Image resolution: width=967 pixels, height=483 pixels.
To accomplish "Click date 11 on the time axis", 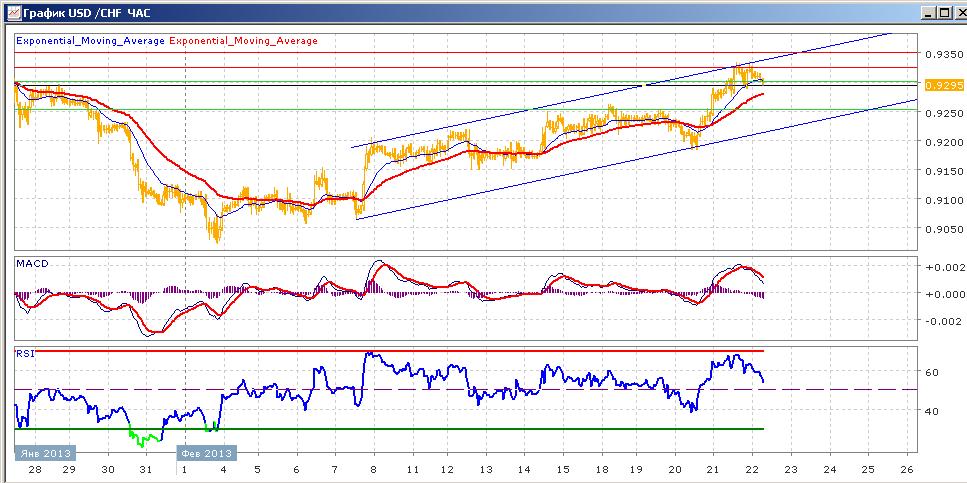I will [x=411, y=468].
